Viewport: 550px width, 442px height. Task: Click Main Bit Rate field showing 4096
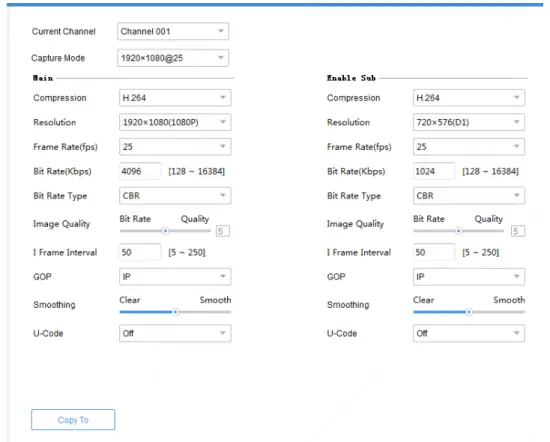click(140, 171)
